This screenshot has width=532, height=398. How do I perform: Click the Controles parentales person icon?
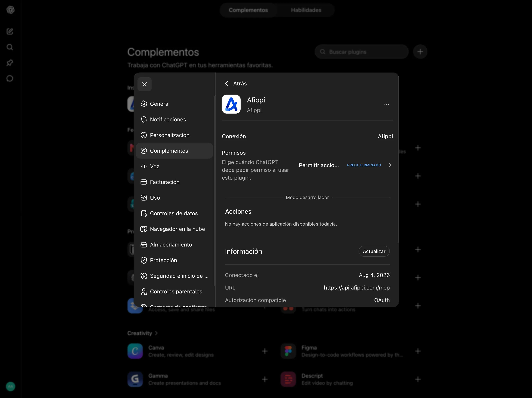click(x=144, y=292)
